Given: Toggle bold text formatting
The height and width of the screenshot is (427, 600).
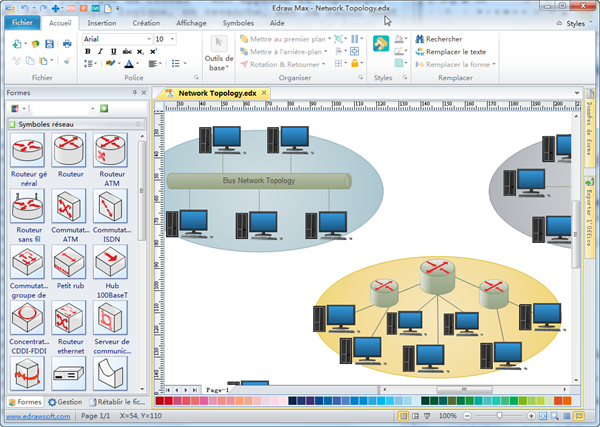Looking at the screenshot, I should (x=87, y=52).
